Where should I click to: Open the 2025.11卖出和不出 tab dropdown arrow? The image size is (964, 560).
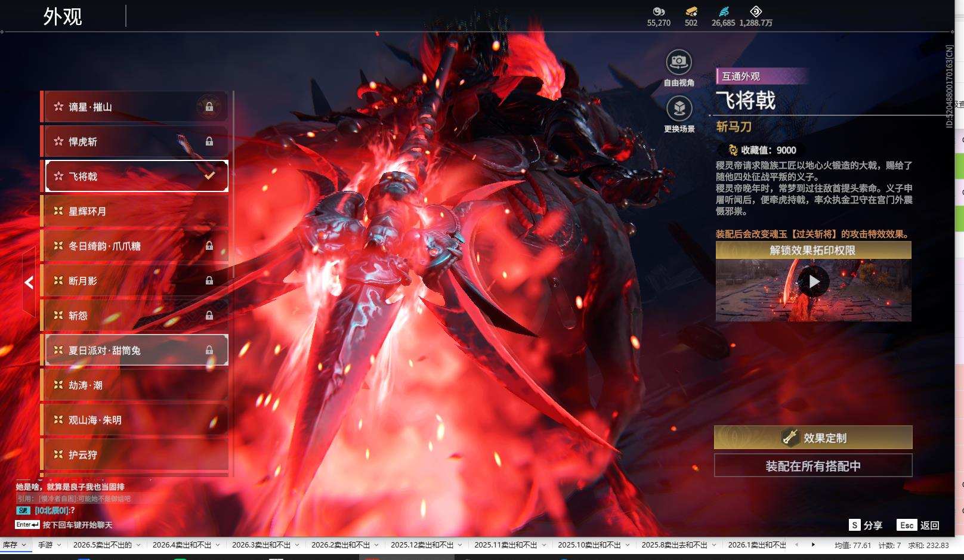pyautogui.click(x=543, y=545)
